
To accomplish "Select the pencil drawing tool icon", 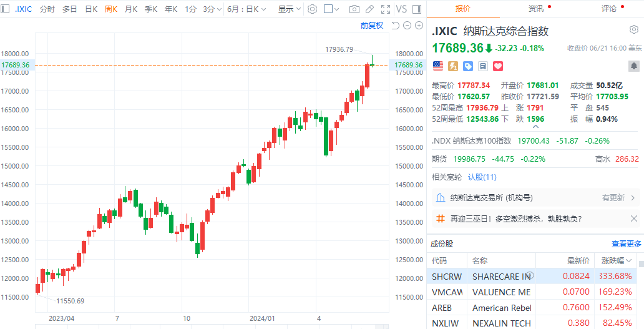I will click(369, 9).
